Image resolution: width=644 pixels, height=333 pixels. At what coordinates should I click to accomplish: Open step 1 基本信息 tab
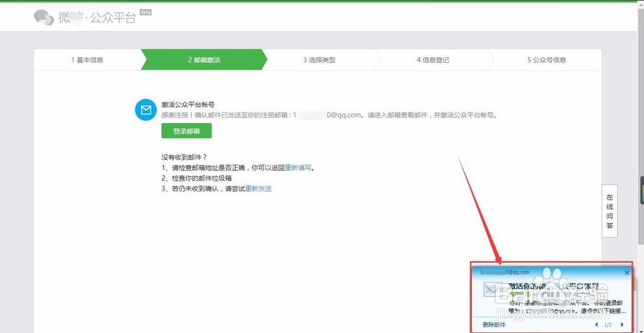pyautogui.click(x=87, y=60)
